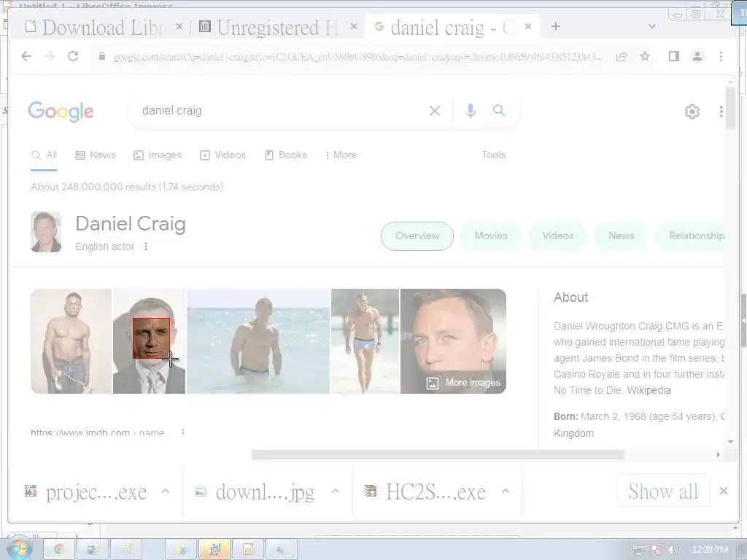Open the Wikipedia link
Image resolution: width=747 pixels, height=560 pixels.
(649, 390)
